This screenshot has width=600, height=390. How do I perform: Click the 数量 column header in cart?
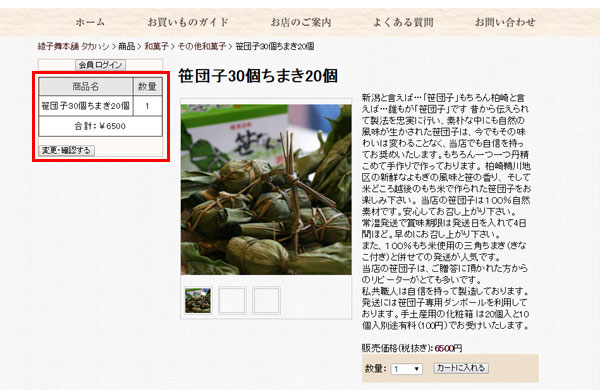point(147,86)
